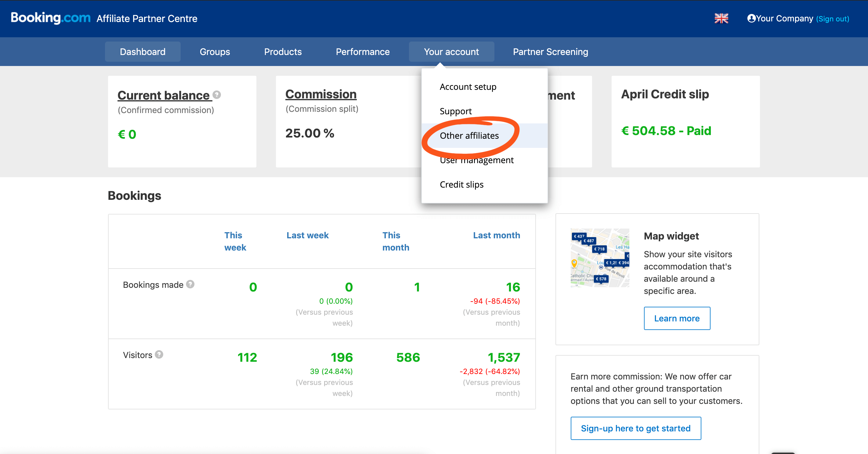Click the Bookings made row label

point(153,285)
